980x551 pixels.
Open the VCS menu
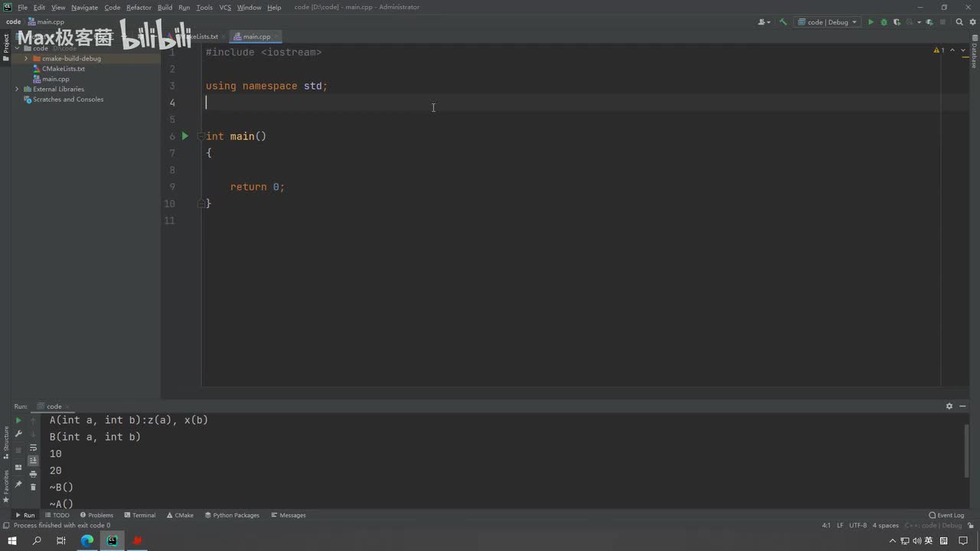(225, 7)
